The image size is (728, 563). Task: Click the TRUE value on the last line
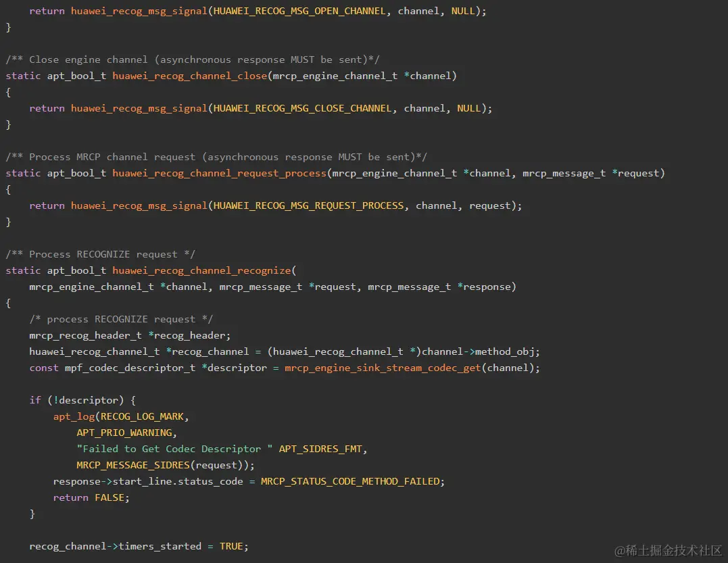tap(231, 546)
